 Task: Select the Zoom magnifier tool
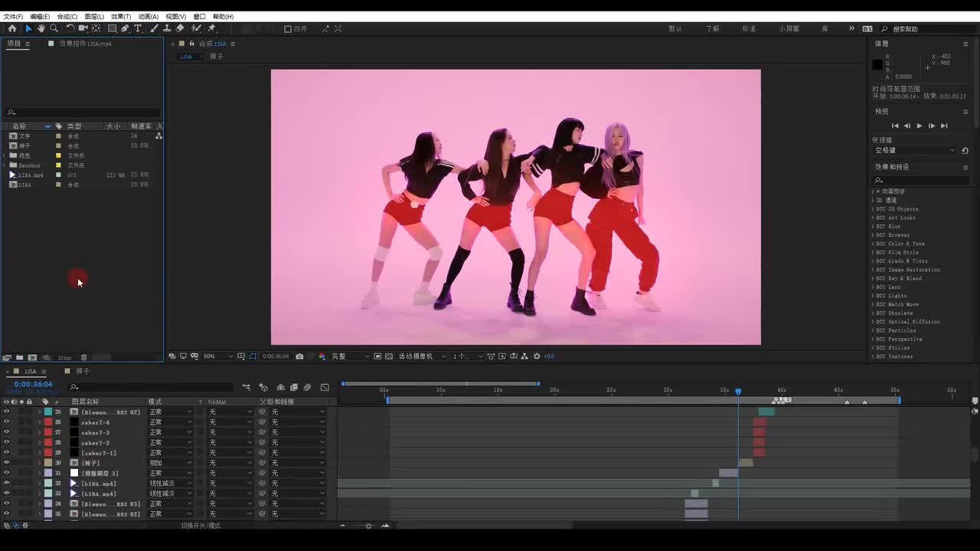click(54, 28)
